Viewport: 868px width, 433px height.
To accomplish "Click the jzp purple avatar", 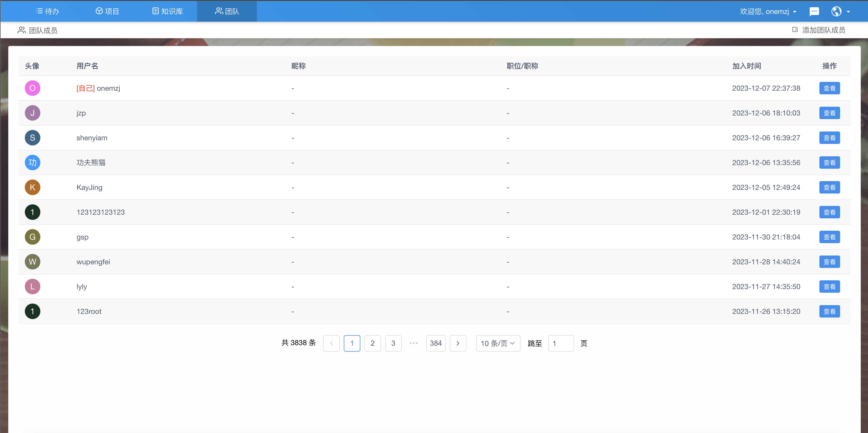I will [x=32, y=113].
